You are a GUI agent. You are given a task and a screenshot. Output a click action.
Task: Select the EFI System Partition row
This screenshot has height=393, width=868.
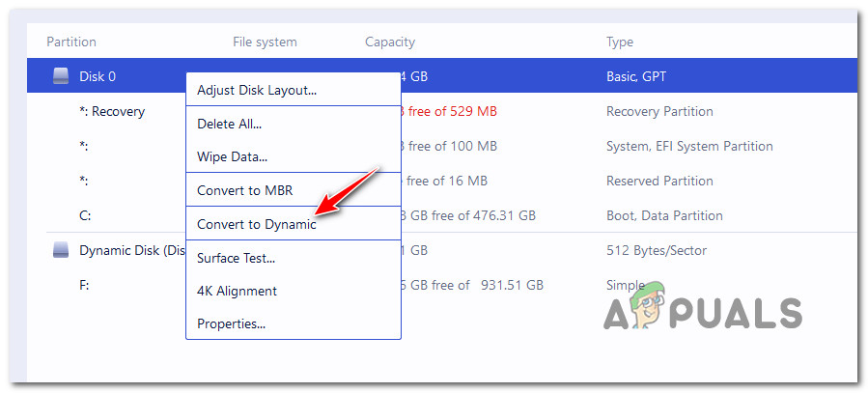point(688,146)
